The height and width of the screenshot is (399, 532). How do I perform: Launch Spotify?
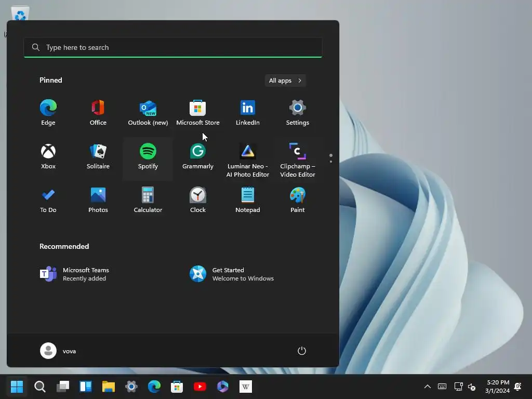148,156
